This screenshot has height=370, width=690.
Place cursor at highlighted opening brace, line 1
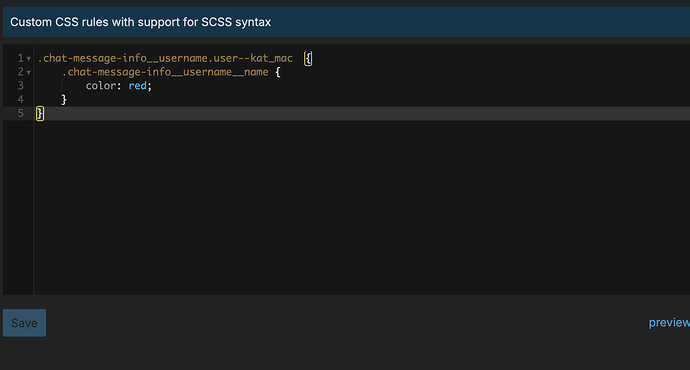[x=308, y=59]
